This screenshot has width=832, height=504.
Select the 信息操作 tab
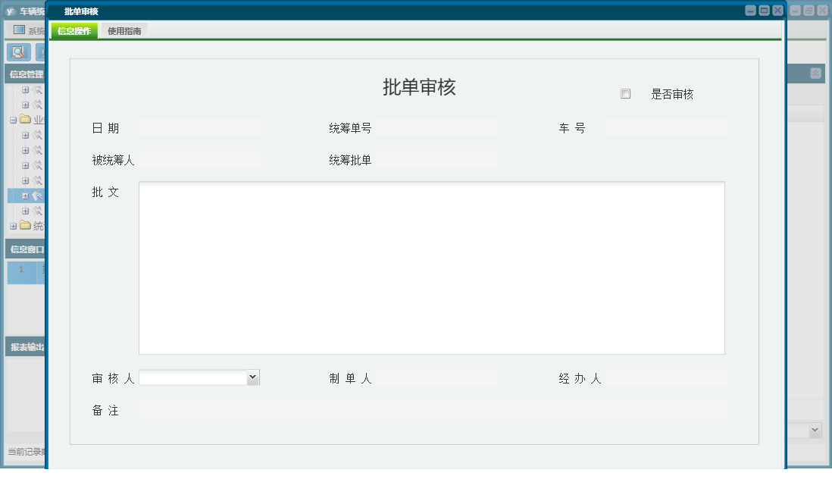coord(74,31)
